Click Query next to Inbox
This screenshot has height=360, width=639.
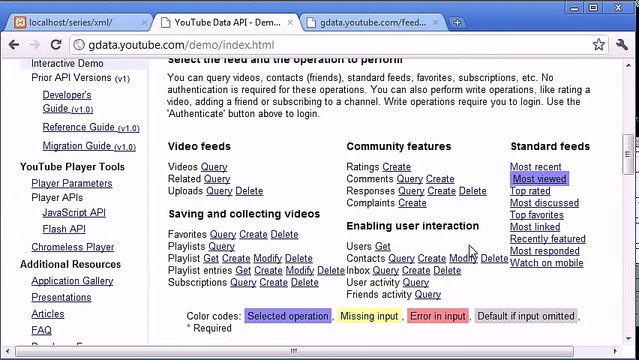(x=386, y=270)
